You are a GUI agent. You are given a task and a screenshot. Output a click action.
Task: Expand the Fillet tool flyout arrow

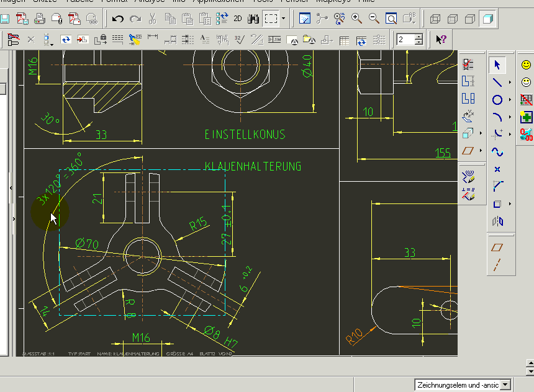pos(510,134)
